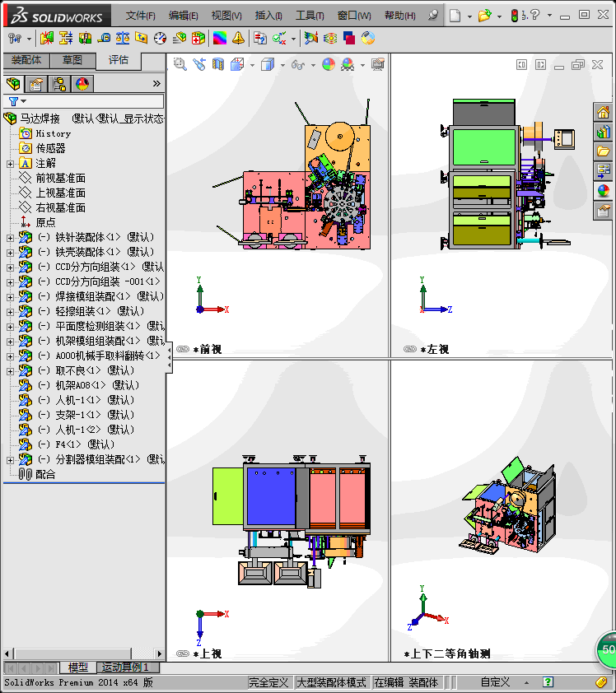Click the Edit Appearance color ball icon
Screen dimensions: 616x693
tap(329, 64)
